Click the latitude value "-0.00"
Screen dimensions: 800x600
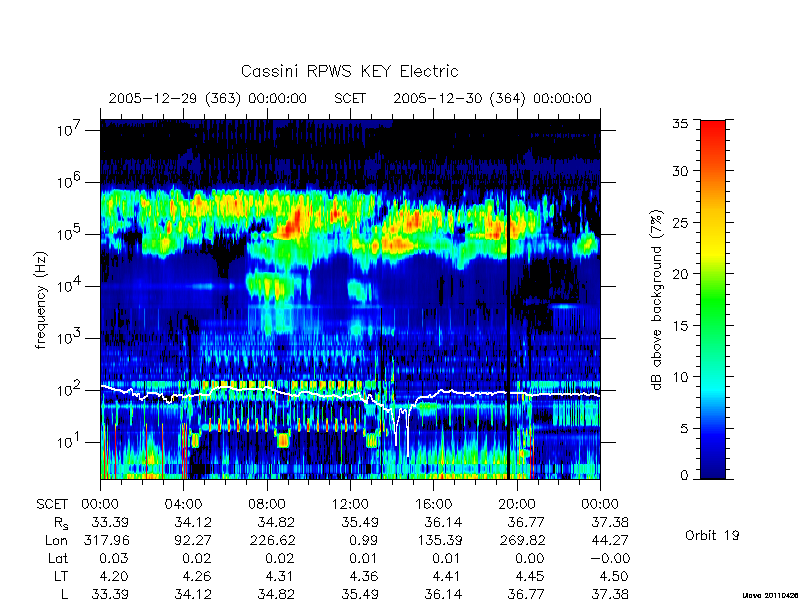tap(610, 559)
